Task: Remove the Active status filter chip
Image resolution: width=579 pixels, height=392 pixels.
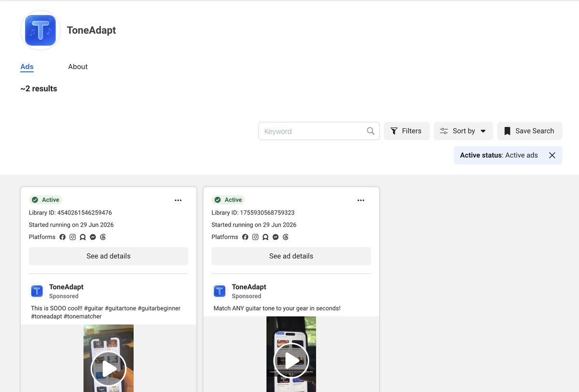Action: (x=552, y=155)
